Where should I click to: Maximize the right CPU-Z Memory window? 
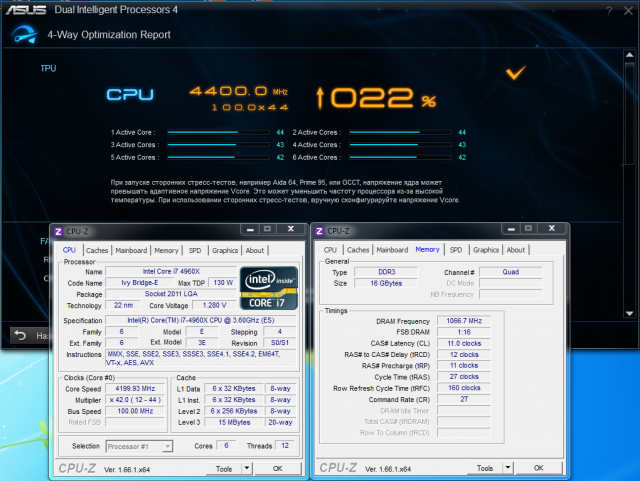(x=528, y=229)
